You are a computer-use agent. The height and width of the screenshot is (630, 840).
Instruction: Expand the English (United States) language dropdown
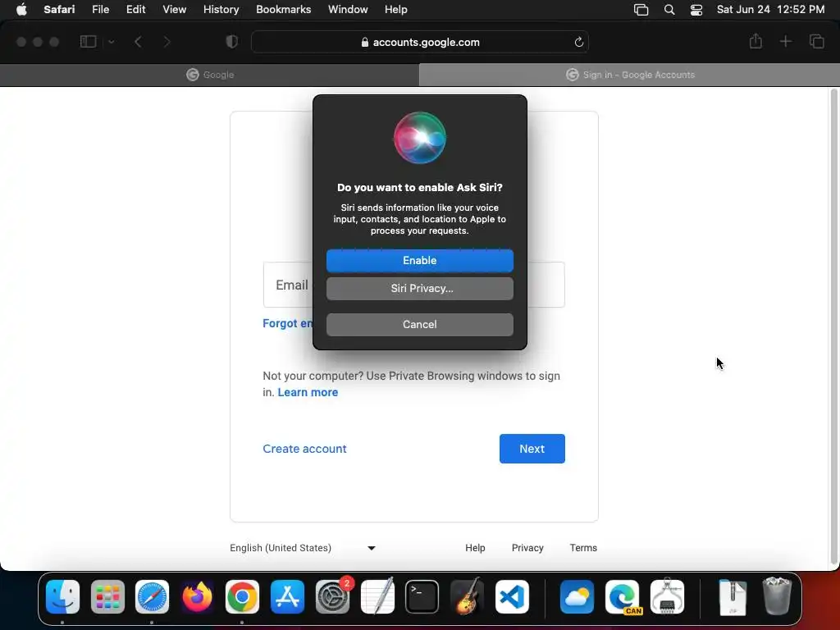(x=304, y=548)
